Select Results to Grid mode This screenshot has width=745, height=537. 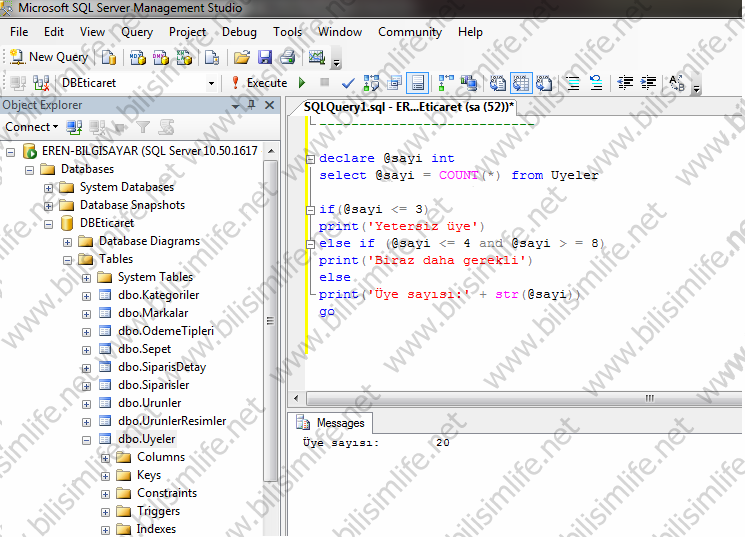[521, 83]
